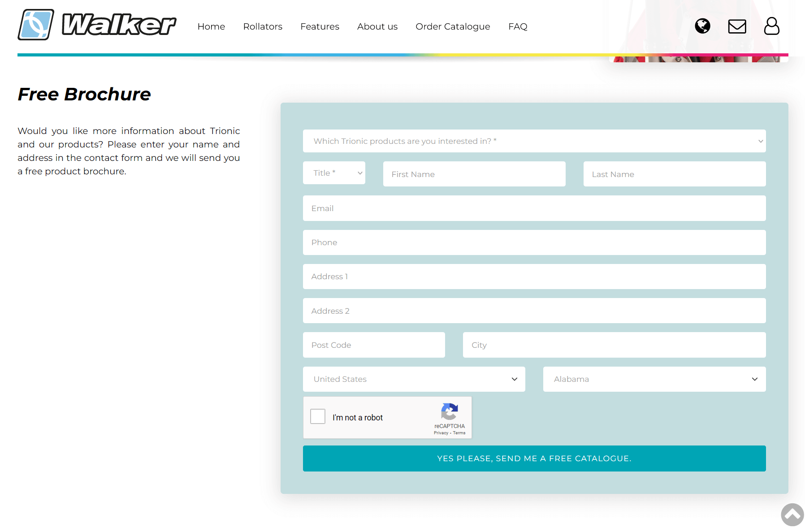Open the United States country dropdown
This screenshot has width=805, height=532.
[414, 379]
